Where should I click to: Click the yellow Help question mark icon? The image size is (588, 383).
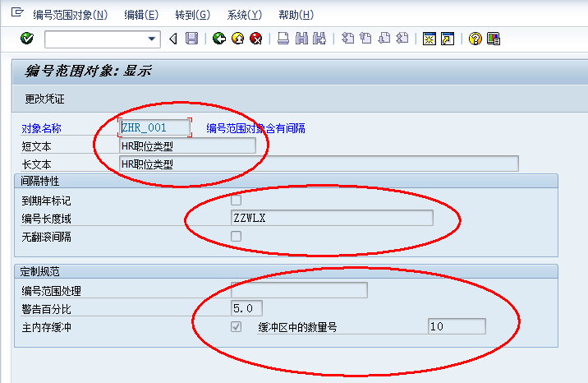click(475, 39)
